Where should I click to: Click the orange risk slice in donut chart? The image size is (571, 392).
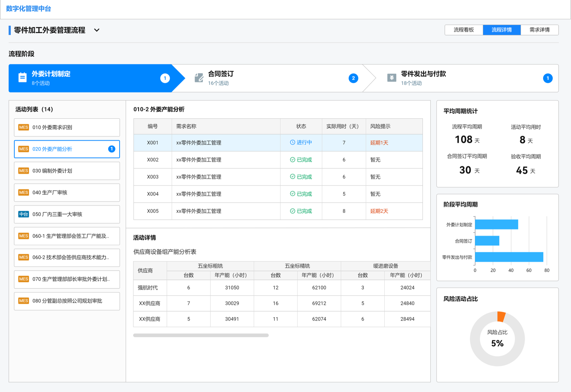(x=501, y=316)
